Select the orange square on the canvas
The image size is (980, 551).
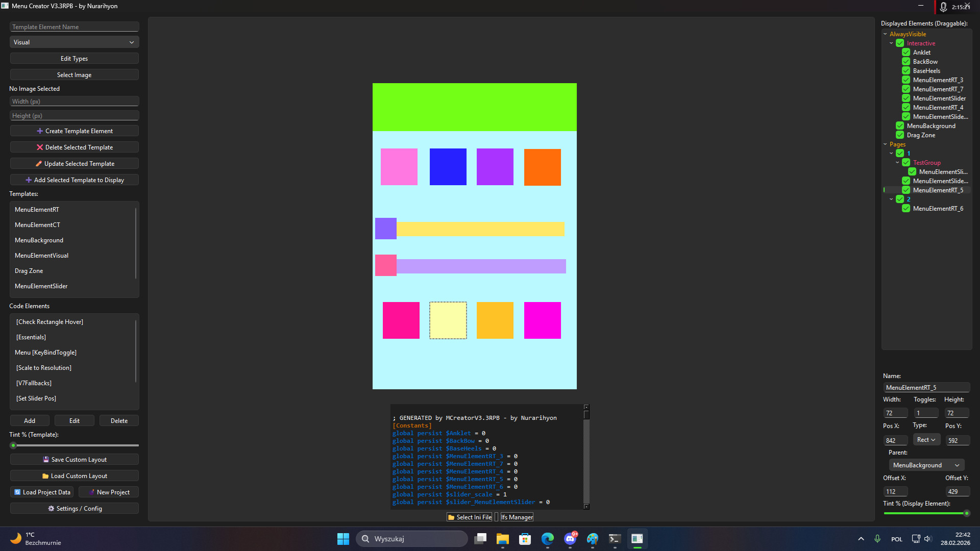coord(542,167)
